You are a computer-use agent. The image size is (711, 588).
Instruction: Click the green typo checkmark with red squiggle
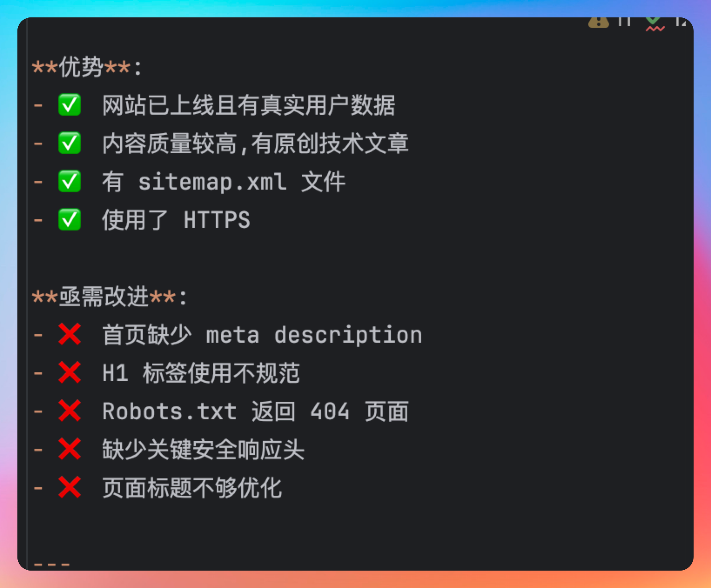tap(654, 23)
